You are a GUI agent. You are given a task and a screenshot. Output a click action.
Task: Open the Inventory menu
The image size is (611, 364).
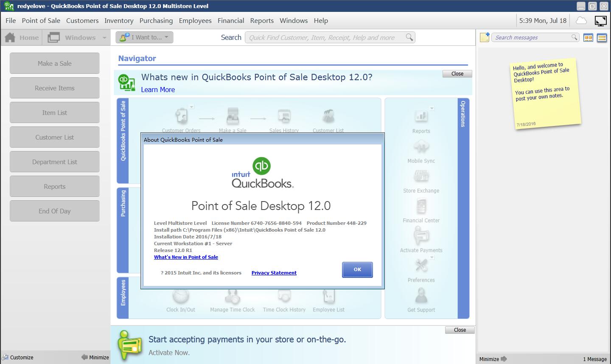119,20
